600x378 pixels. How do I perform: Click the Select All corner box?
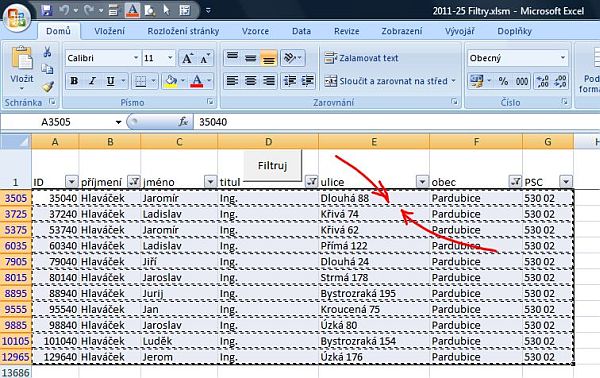16,142
